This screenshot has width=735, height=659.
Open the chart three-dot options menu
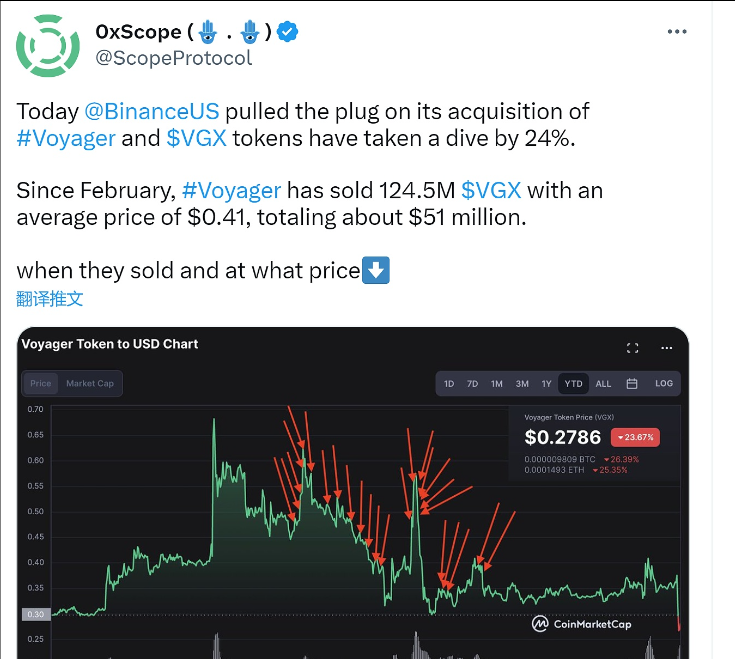[x=666, y=348]
